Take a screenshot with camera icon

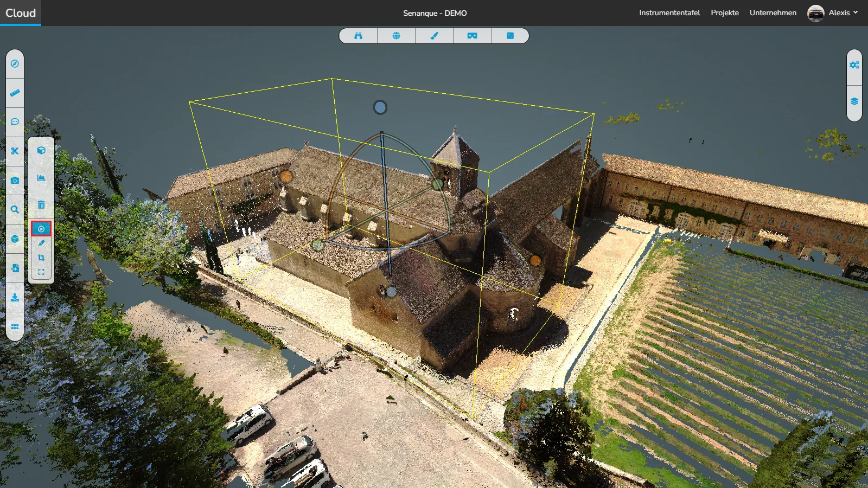tap(15, 181)
